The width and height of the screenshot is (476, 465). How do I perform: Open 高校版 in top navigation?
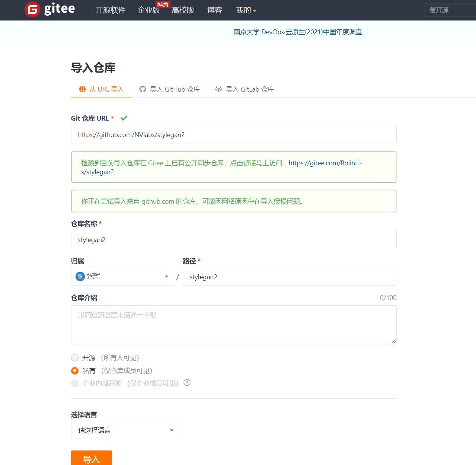click(x=183, y=10)
